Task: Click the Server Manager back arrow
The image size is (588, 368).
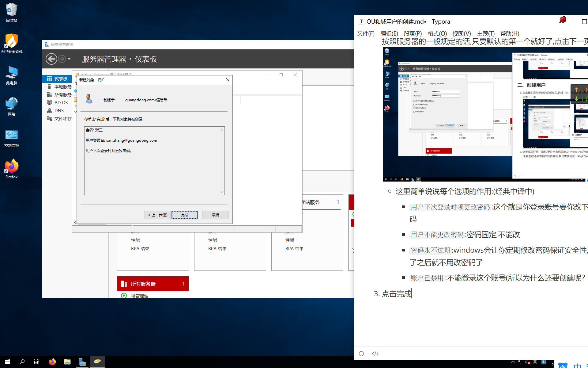Action: click(x=51, y=59)
